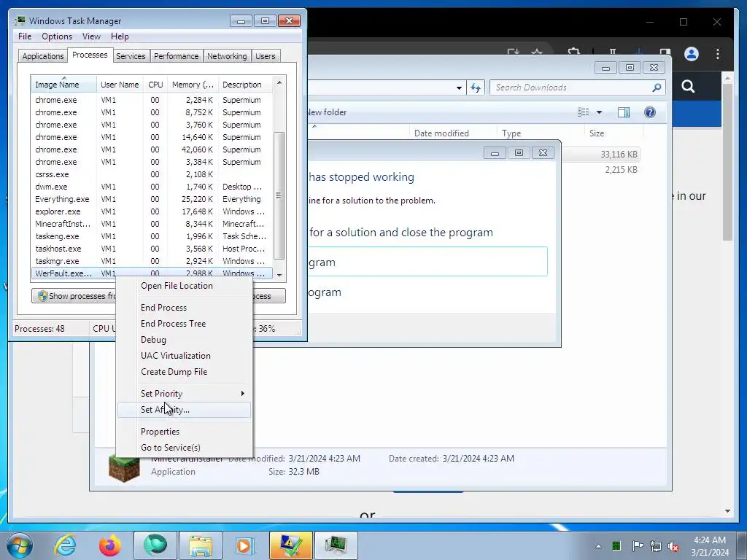Click the Search Downloads input field
Viewport: 747px width, 560px height.
(572, 87)
